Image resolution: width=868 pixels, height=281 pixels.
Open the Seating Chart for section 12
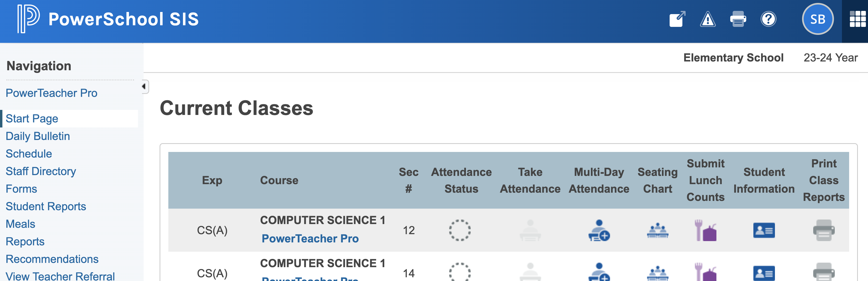pos(657,231)
